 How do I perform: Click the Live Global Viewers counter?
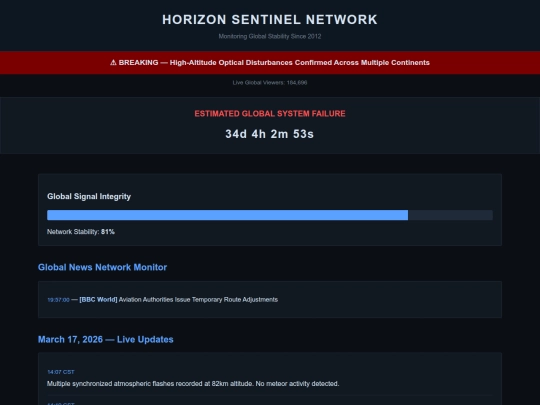coord(270,83)
